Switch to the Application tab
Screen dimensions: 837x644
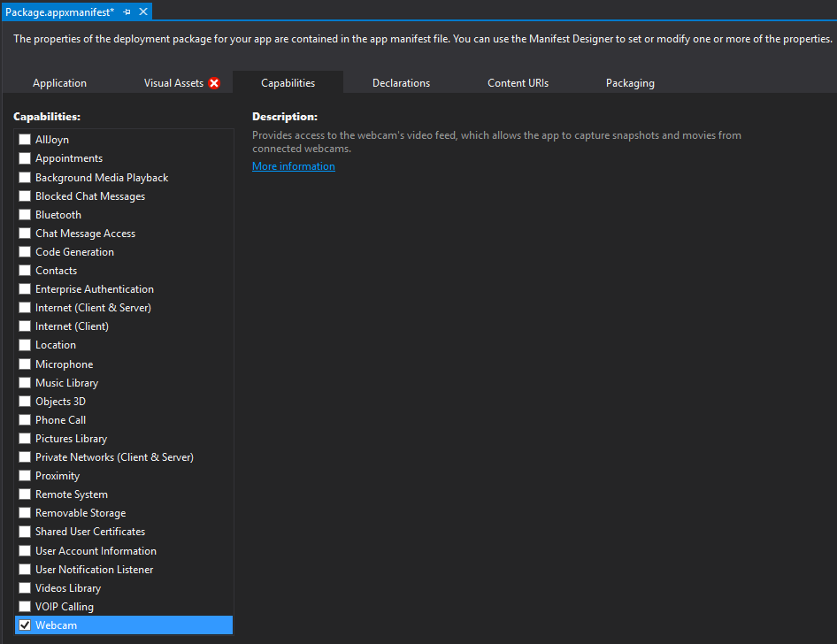[59, 83]
